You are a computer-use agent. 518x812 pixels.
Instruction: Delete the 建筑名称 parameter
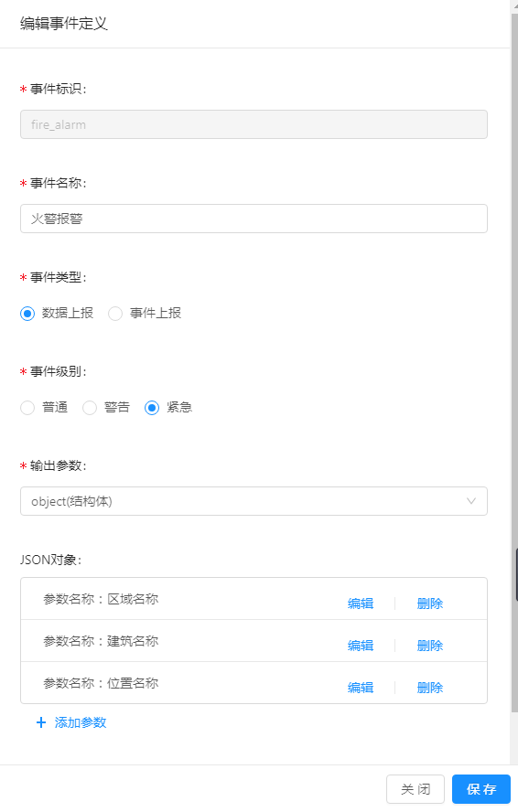click(x=430, y=646)
